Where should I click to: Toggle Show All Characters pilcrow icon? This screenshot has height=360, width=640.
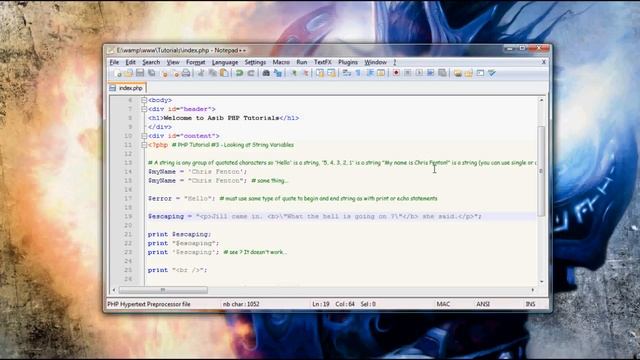pyautogui.click(x=358, y=73)
